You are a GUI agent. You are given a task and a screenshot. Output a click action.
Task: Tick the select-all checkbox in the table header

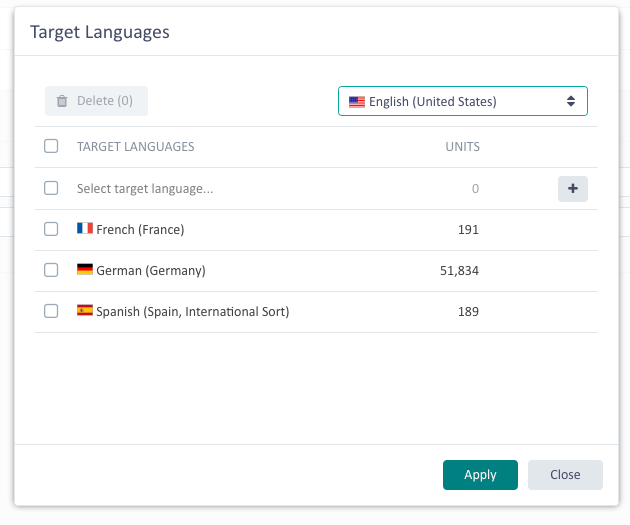[51, 147]
